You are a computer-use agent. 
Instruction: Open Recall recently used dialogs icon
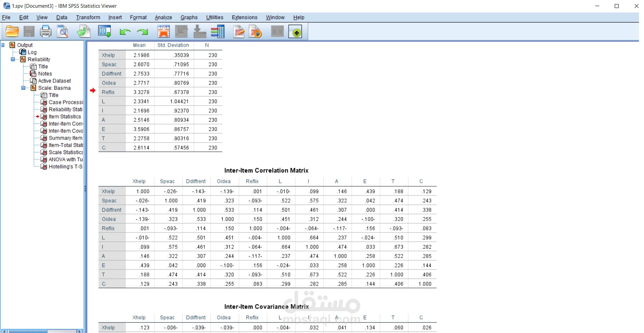tap(104, 32)
